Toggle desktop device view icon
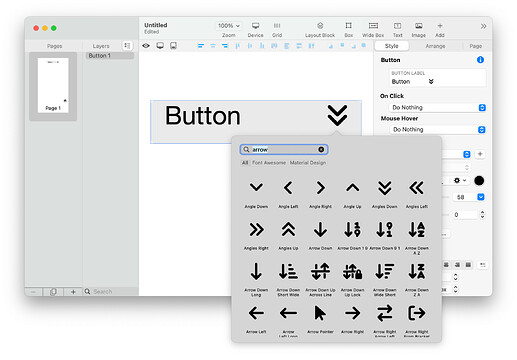This screenshot has height=360, width=517. [160, 46]
